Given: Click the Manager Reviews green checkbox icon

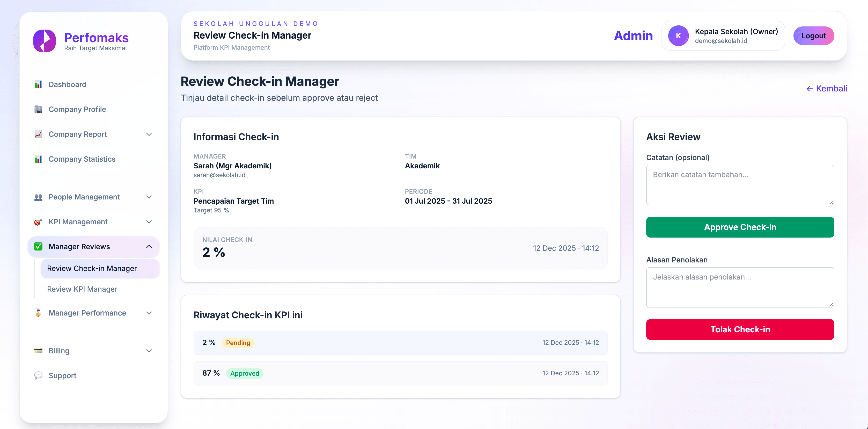Looking at the screenshot, I should pos(38,246).
